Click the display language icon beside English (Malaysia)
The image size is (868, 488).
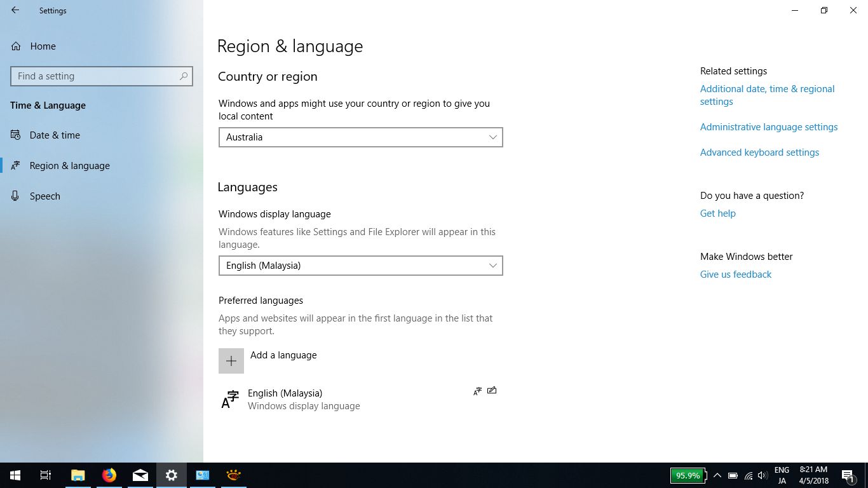click(477, 391)
